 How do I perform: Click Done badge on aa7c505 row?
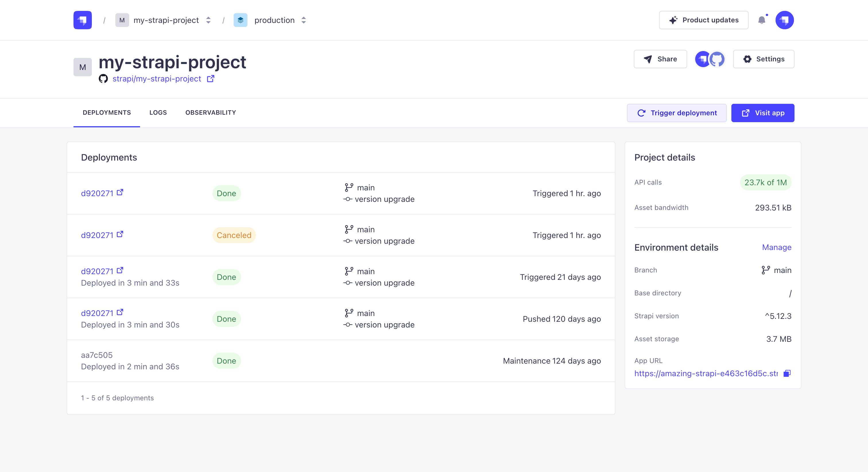[x=226, y=361]
